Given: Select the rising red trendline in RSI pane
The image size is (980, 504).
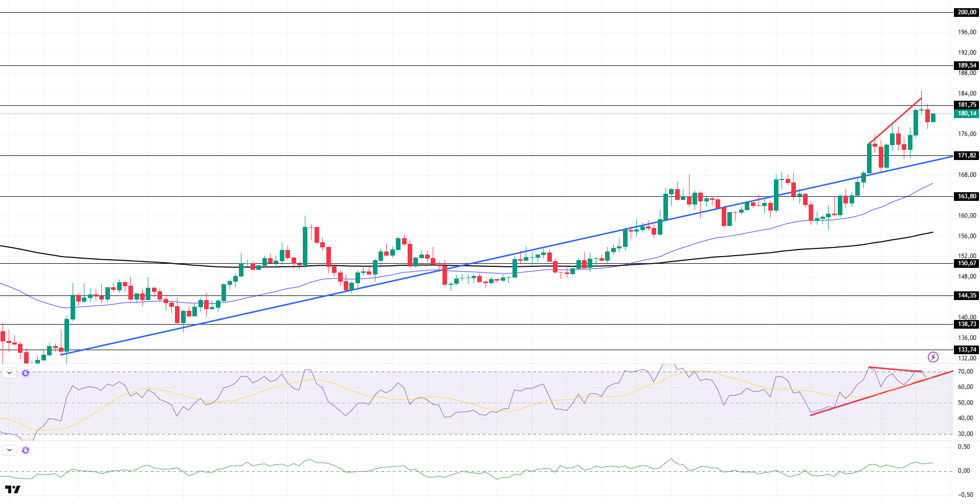Looking at the screenshot, I should pos(882,393).
